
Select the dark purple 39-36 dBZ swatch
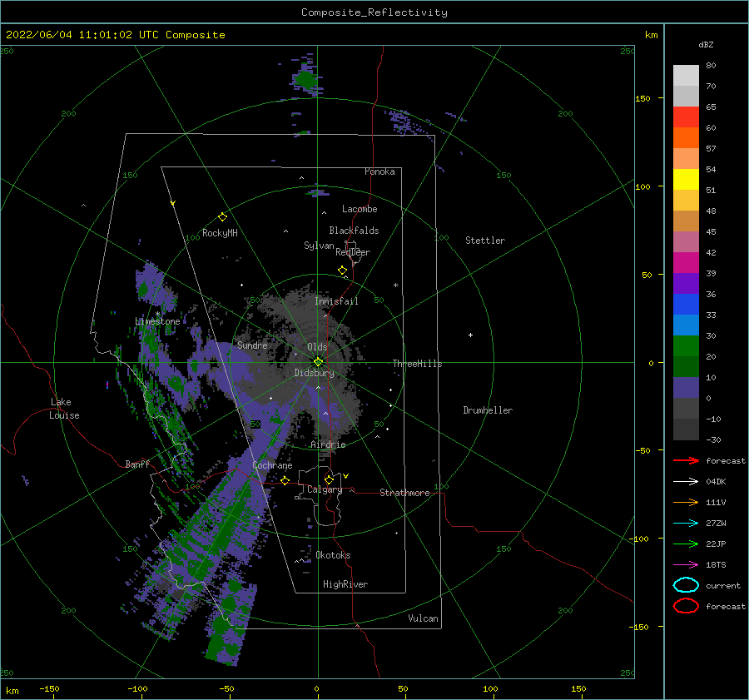coord(686,283)
